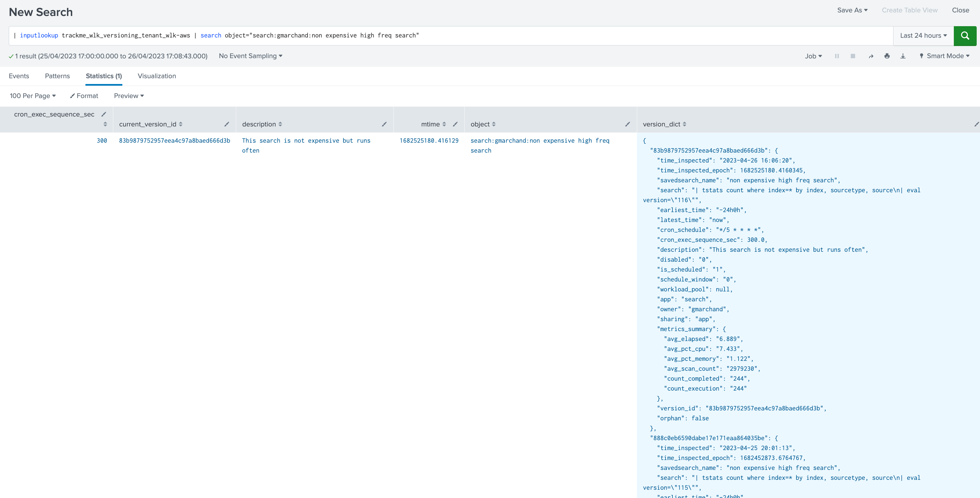
Task: Click the "earliest_time": "-24h@h" line
Action: click(x=702, y=210)
